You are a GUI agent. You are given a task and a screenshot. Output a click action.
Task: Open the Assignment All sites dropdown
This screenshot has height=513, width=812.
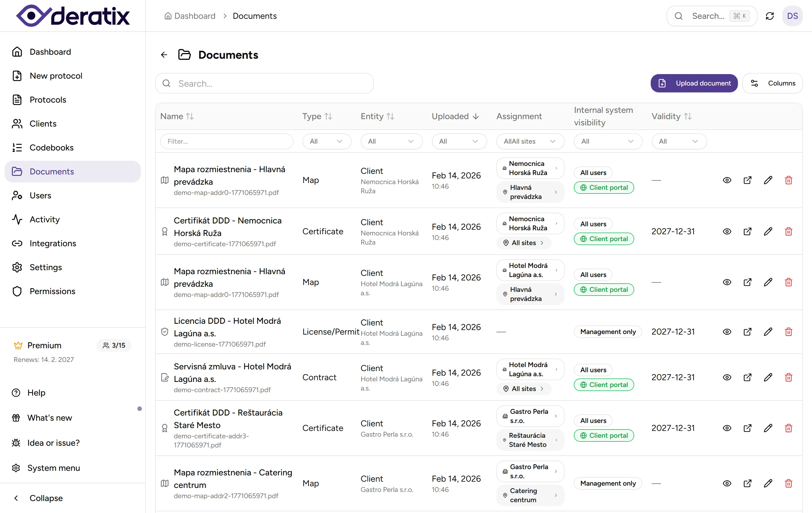(530, 141)
